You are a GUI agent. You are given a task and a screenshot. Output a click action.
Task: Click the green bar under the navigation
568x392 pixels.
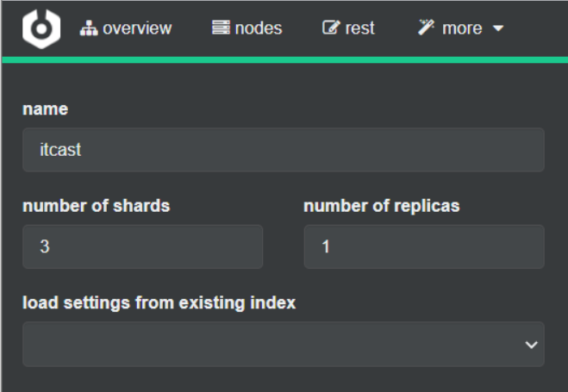(x=284, y=60)
